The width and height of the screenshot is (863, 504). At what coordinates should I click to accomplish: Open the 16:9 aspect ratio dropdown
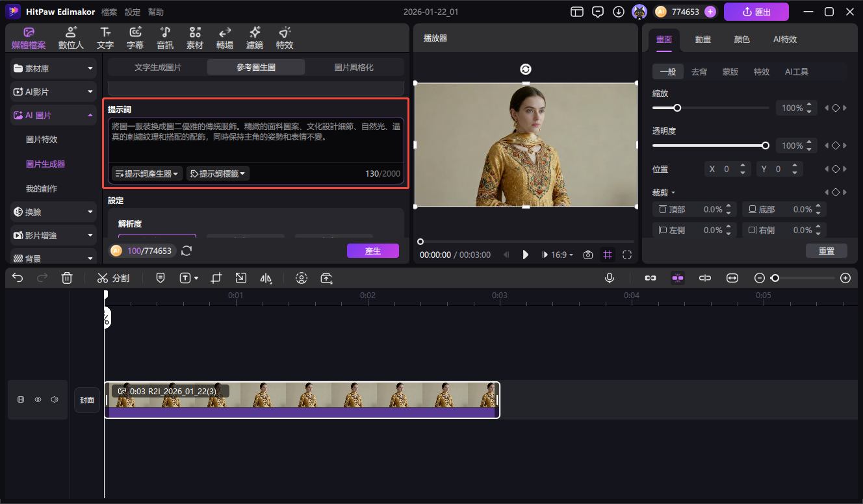pos(558,255)
